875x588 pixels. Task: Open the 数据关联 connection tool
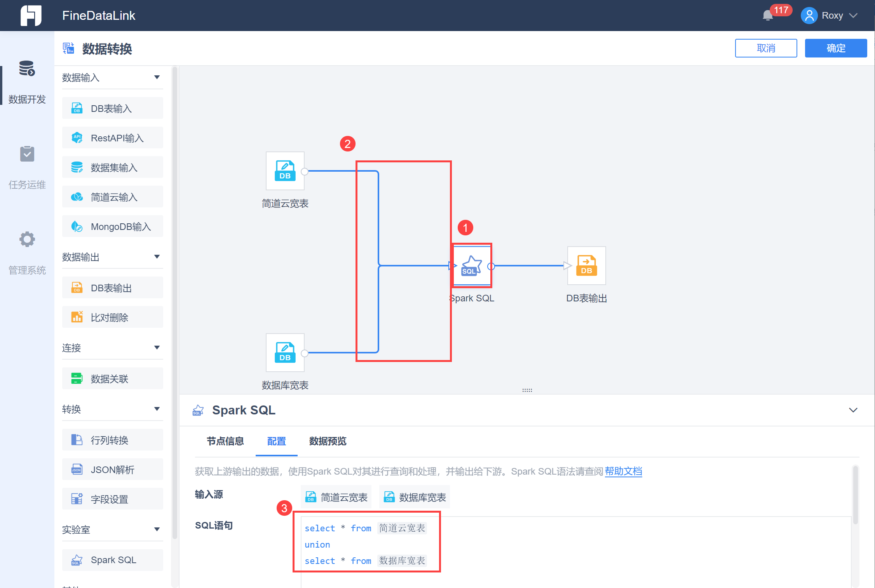pos(112,378)
